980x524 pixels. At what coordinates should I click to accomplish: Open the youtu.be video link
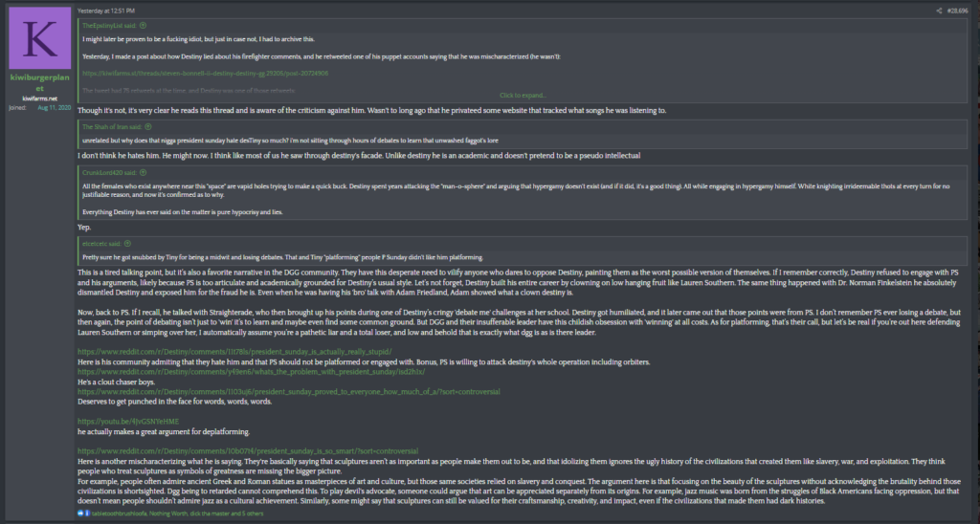point(128,422)
